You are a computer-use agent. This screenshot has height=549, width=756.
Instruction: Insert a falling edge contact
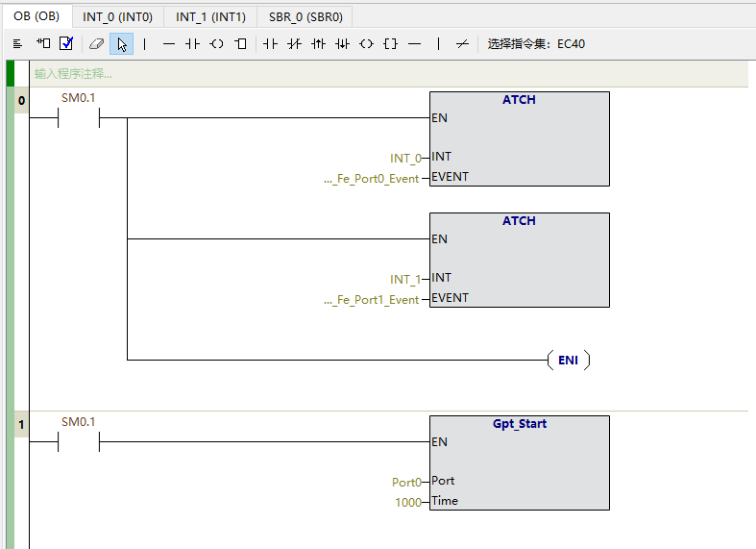tap(342, 43)
